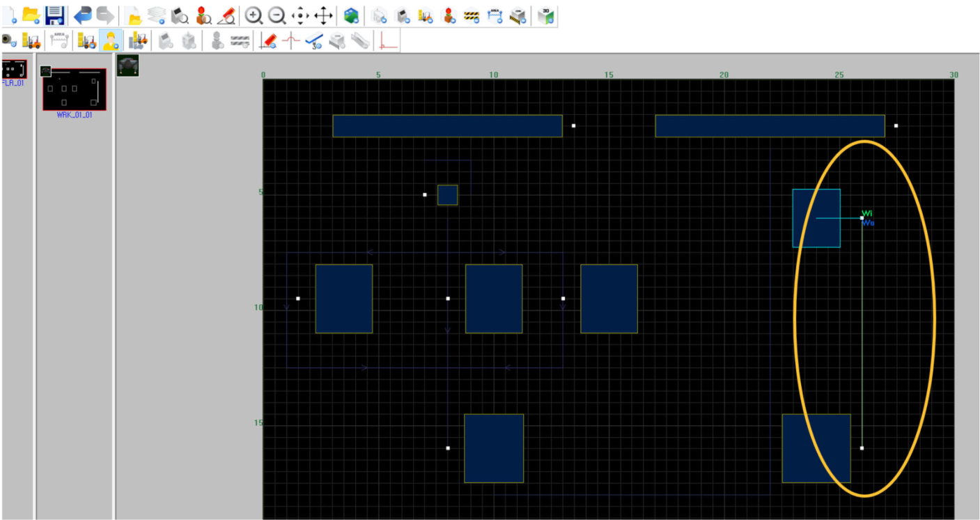Click the green landscape layout icon
The height and width of the screenshot is (520, 980).
[352, 15]
